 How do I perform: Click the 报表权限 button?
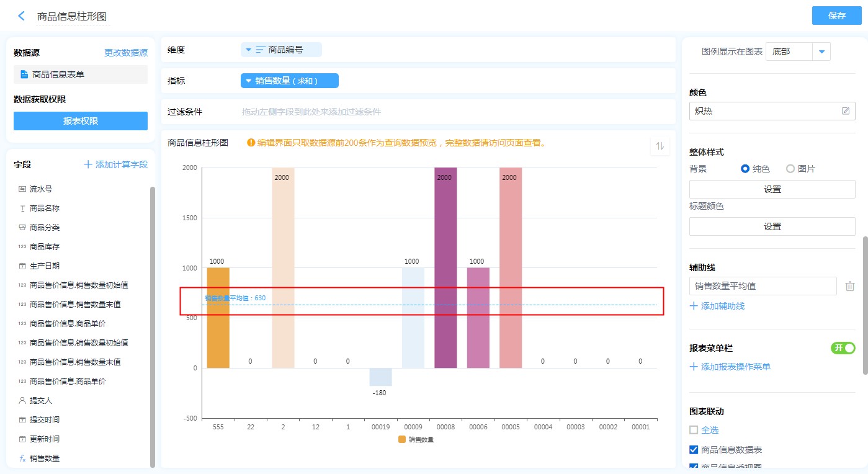pyautogui.click(x=81, y=121)
